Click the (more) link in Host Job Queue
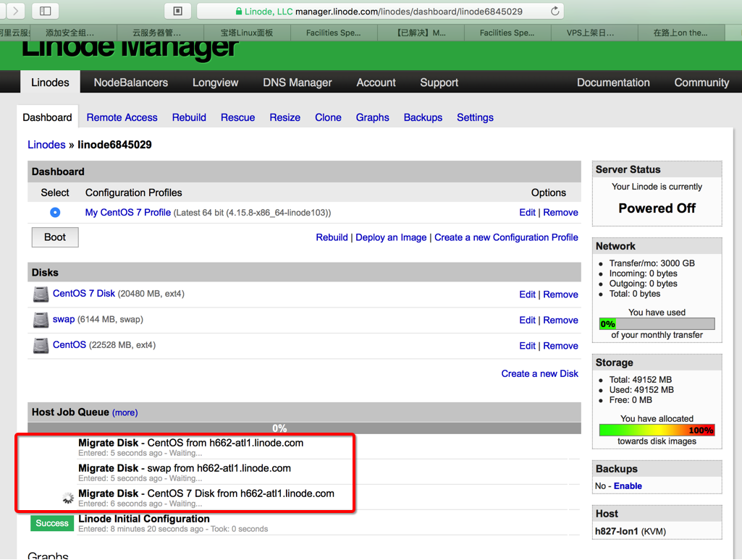 coord(125,412)
